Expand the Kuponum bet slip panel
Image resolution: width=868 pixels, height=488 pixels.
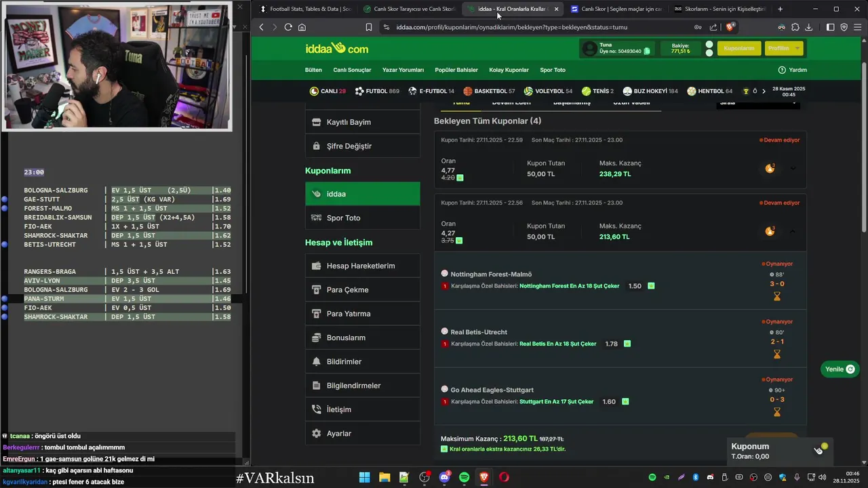pos(778,451)
